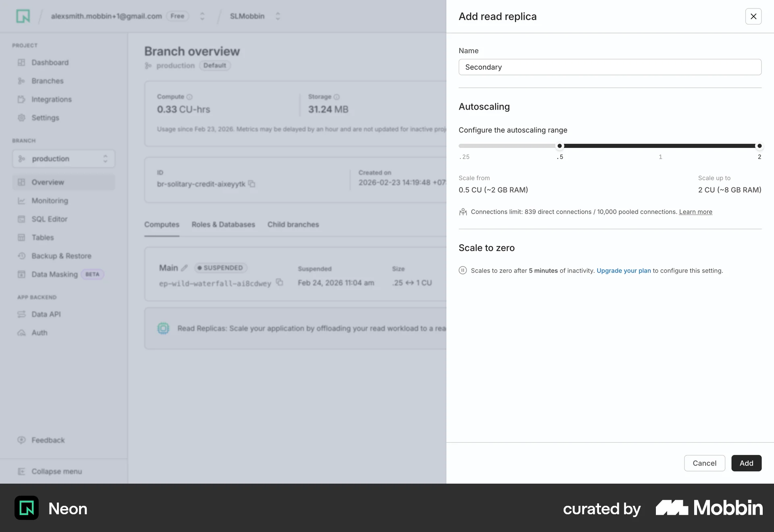Switch to Roles & Databases tab

click(x=223, y=224)
